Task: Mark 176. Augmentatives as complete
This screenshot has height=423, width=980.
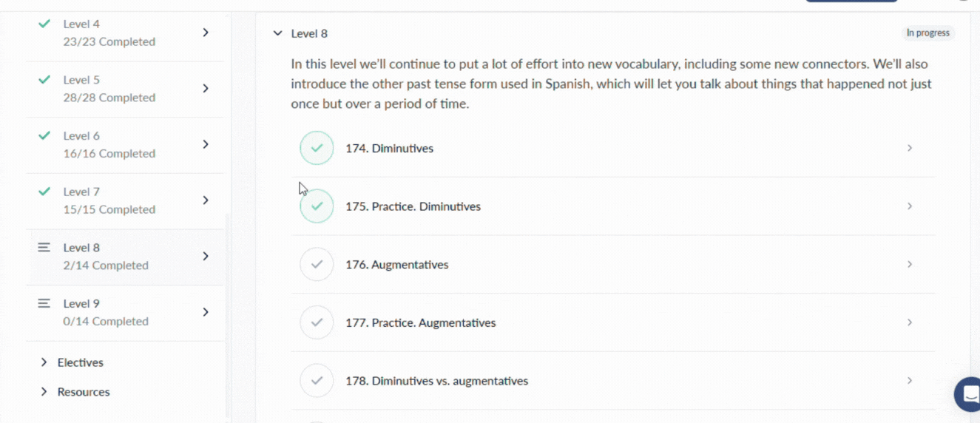Action: tap(317, 264)
